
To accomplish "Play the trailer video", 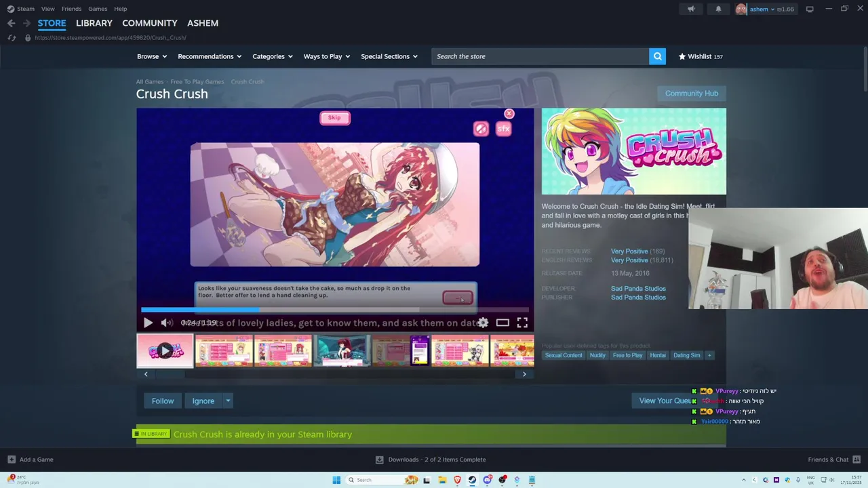I will click(148, 323).
